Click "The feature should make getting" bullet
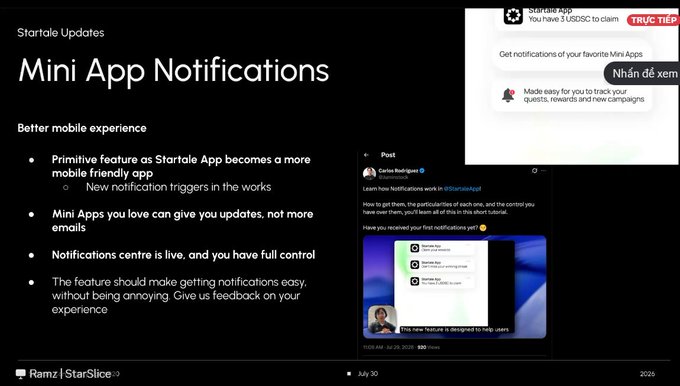The height and width of the screenshot is (386, 680). tap(179, 295)
